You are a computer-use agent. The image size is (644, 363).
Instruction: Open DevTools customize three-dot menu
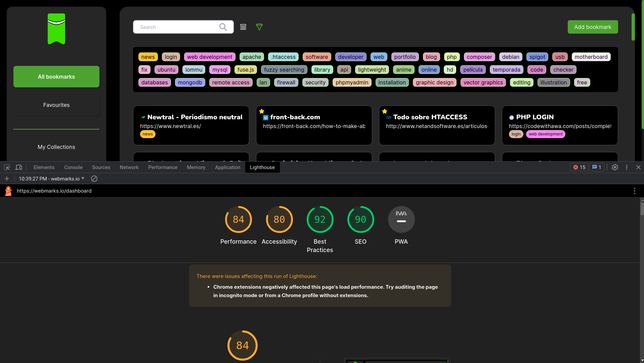(627, 167)
